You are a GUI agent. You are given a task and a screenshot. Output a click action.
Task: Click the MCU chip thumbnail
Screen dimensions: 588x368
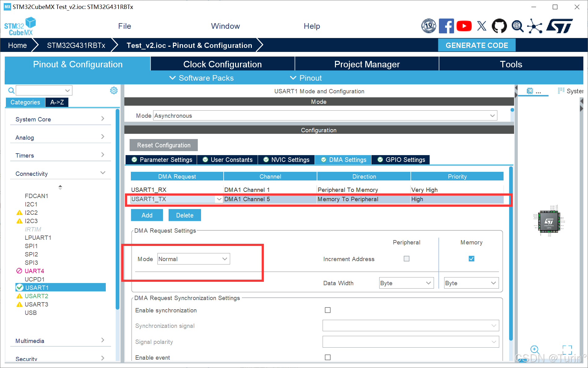549,221
